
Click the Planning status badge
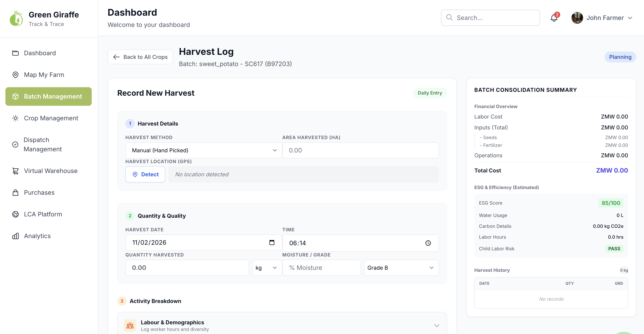(620, 57)
